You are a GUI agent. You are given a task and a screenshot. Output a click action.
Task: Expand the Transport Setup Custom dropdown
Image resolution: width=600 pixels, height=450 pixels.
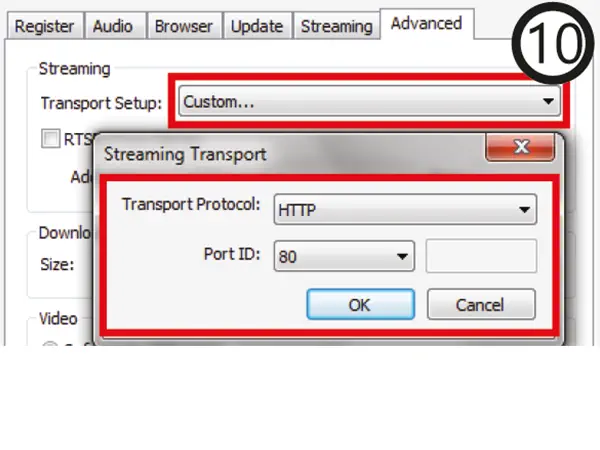369,101
